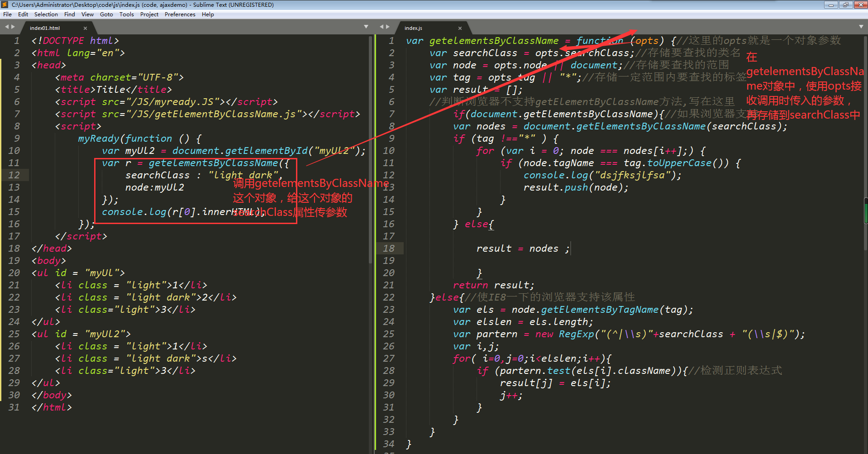Open the Edit menu

click(x=23, y=14)
